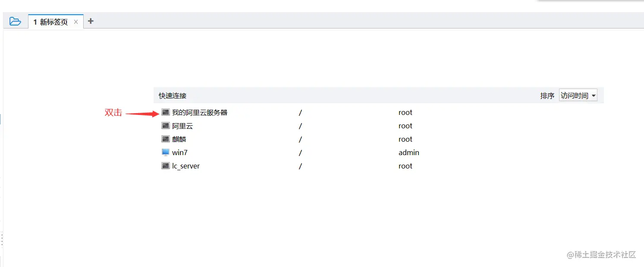Click the monitor icon beside win7
644x267 pixels.
pos(166,153)
